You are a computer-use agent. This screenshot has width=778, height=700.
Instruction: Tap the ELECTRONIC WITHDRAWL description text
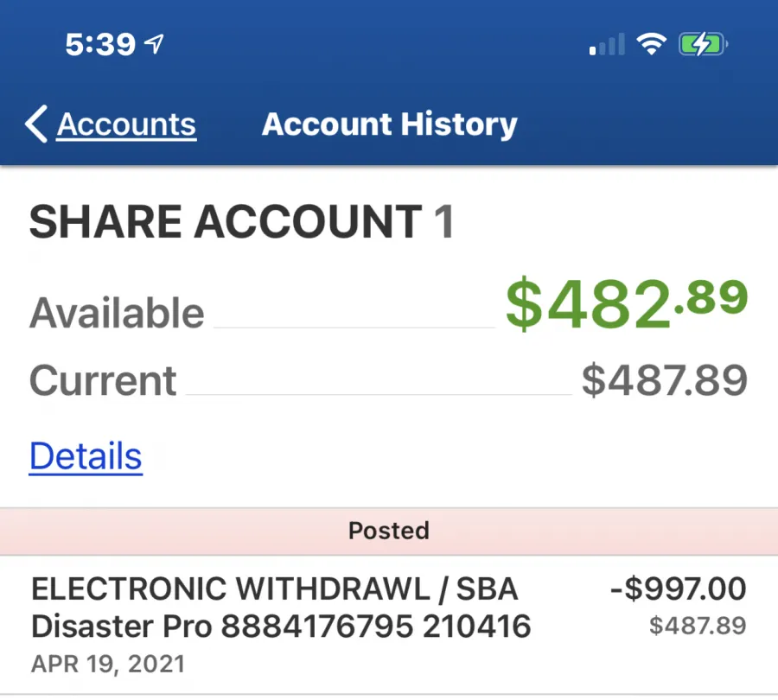pos(230,589)
